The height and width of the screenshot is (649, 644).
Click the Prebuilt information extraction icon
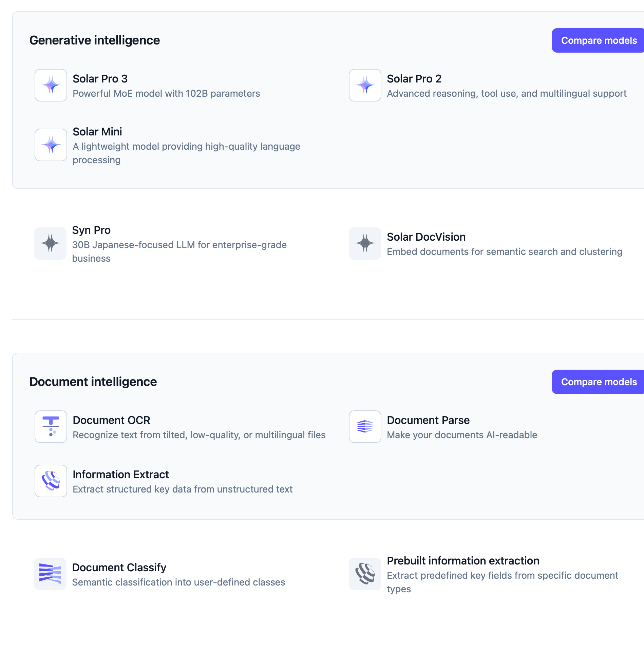click(365, 574)
